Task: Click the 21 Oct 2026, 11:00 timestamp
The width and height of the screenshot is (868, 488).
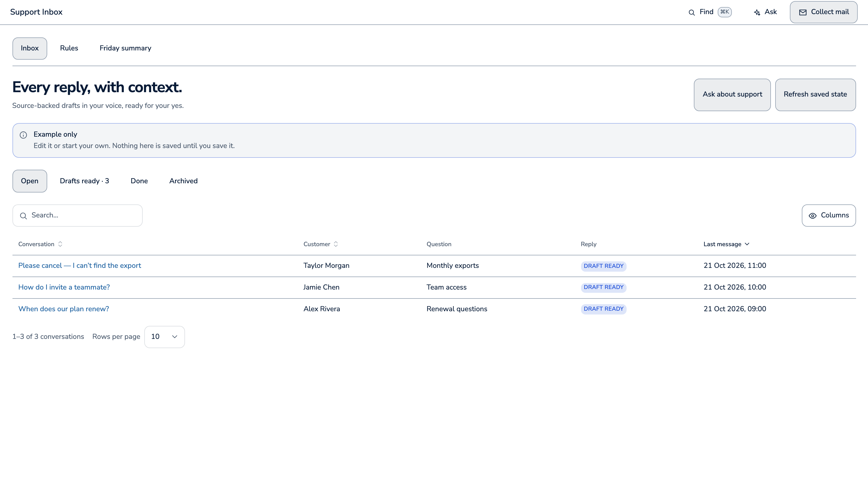Action: point(735,266)
